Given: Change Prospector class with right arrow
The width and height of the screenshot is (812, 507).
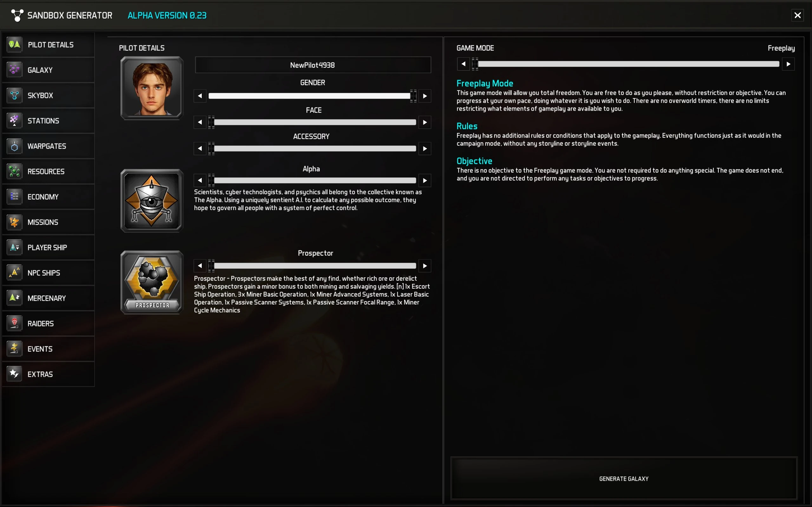Looking at the screenshot, I should (x=425, y=266).
